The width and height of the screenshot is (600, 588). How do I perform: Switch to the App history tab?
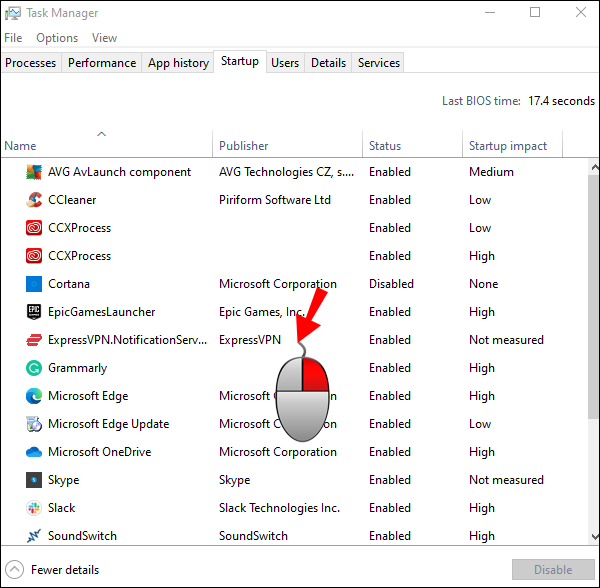point(178,63)
